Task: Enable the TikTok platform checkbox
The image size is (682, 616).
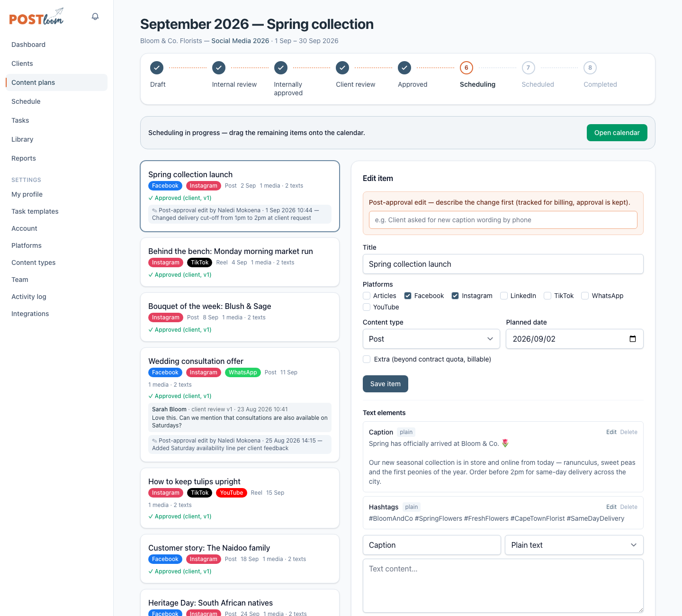Action: [547, 296]
